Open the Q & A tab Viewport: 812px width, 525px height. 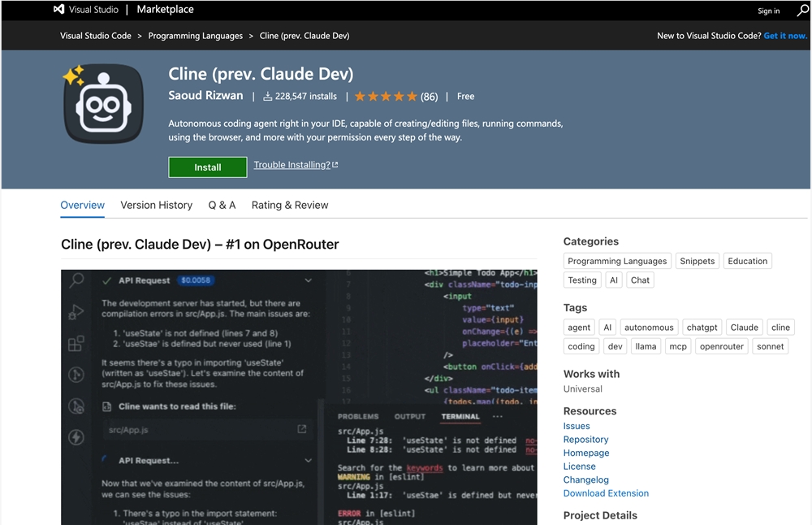pyautogui.click(x=222, y=206)
